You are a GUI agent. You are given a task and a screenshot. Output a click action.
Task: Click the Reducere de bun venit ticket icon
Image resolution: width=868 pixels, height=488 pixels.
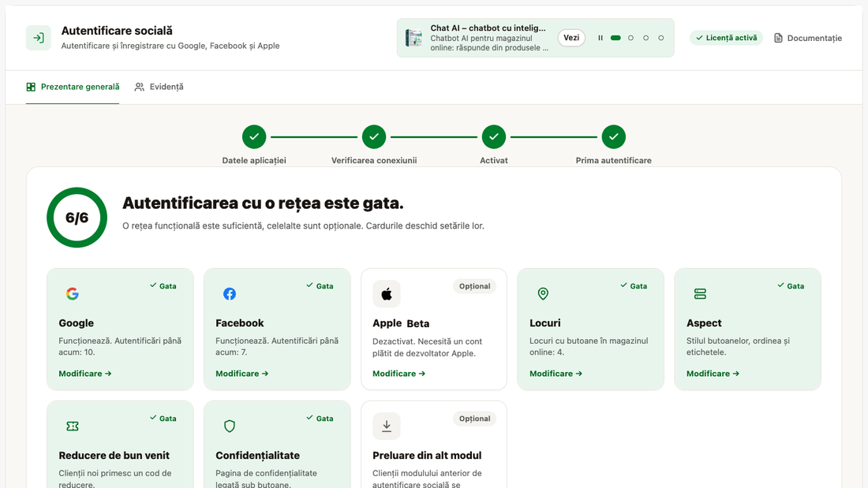click(73, 426)
